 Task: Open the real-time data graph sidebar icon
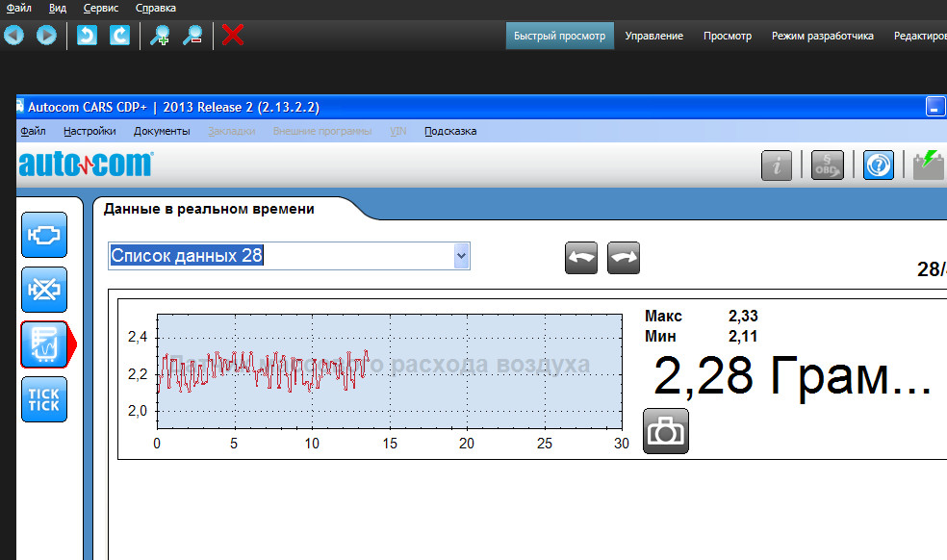pos(44,344)
